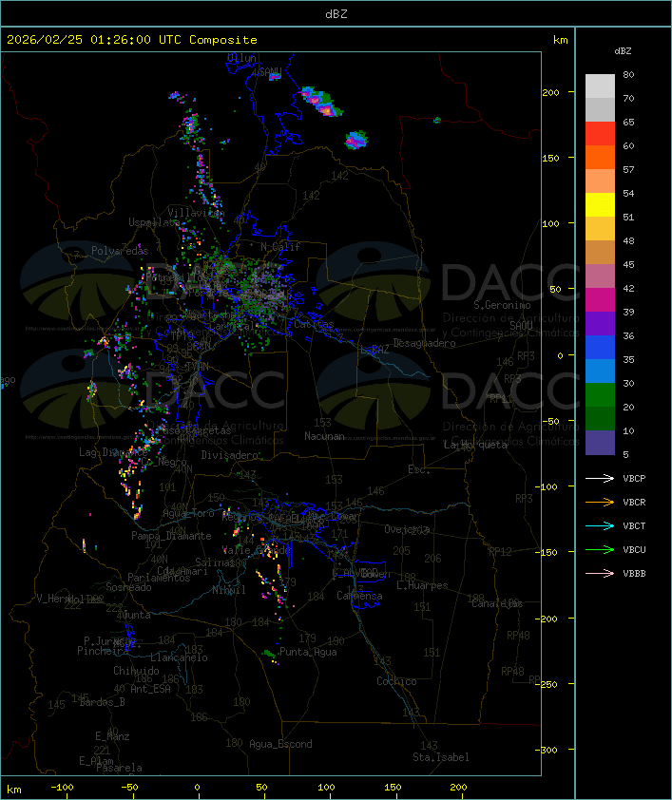This screenshot has height=800, width=672.
Task: Click the -250 tick on km axis
Action: (x=547, y=684)
